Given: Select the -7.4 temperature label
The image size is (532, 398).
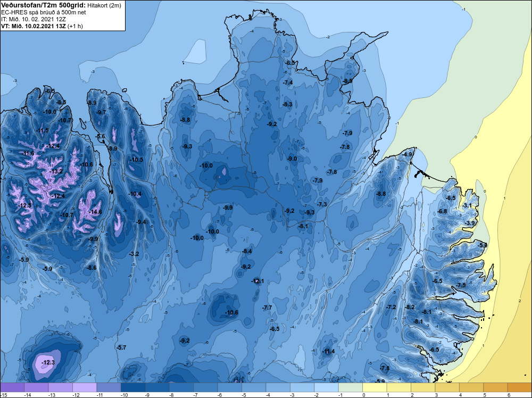Looking at the screenshot, I should click(x=288, y=82).
